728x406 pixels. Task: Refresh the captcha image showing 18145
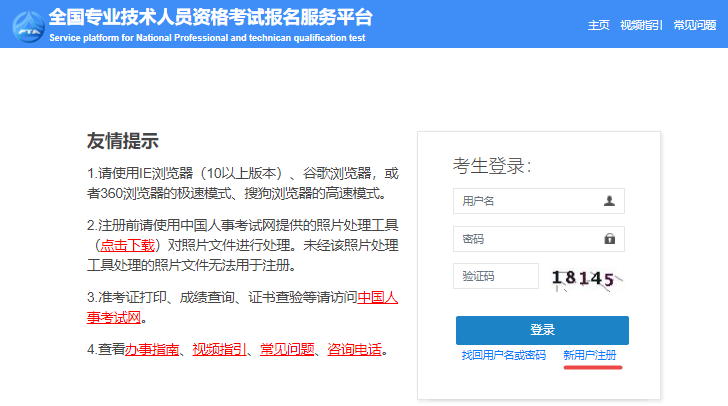pos(586,278)
